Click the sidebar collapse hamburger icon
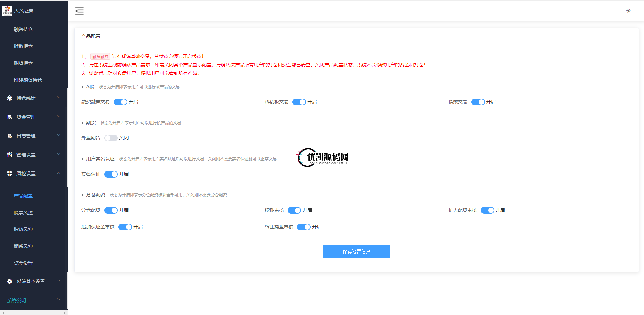Screen dimensions: 644x315 click(x=79, y=11)
